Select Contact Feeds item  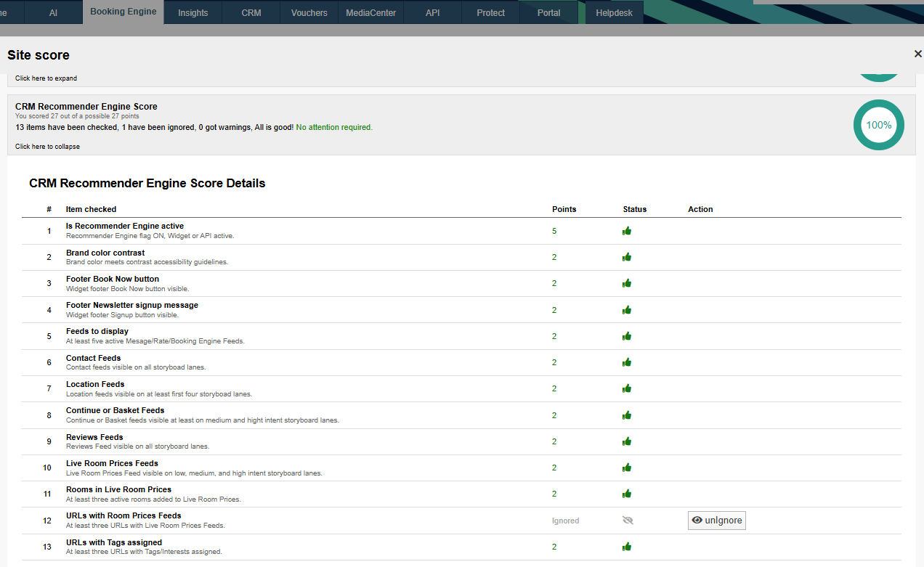(x=94, y=358)
